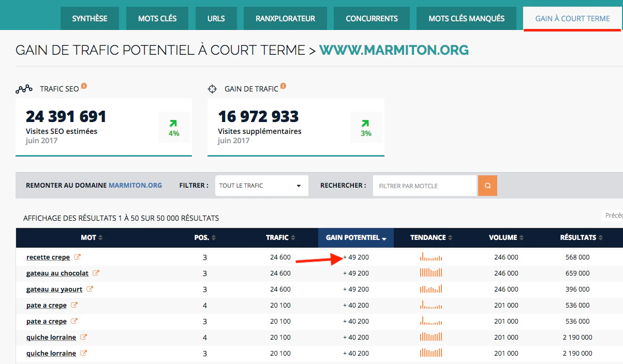
Task: Open external link icon next to recette crepe
Action: click(x=78, y=257)
